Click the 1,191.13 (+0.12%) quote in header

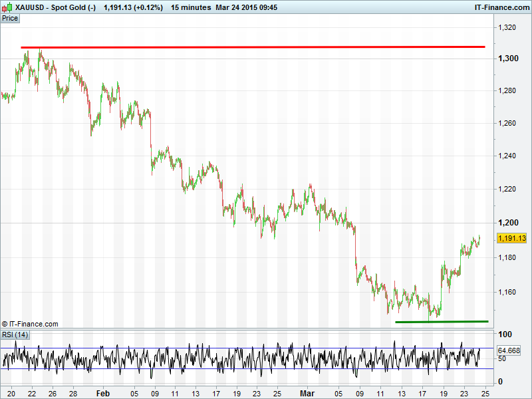(134, 7)
